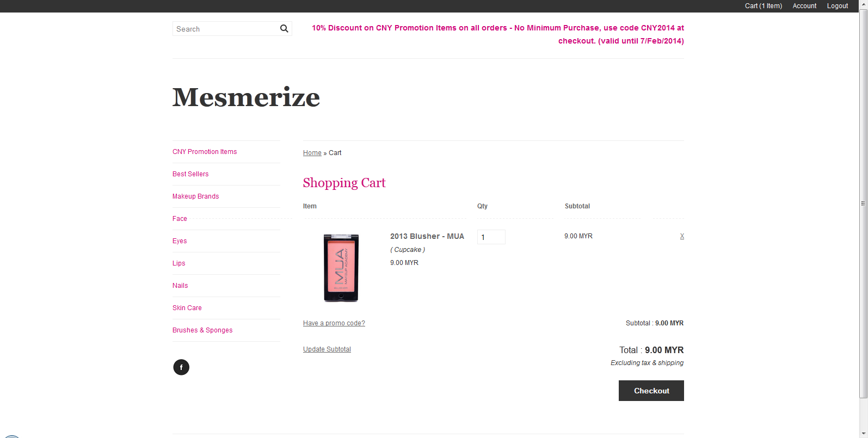
Task: Click the search magnifier icon
Action: coord(284,29)
